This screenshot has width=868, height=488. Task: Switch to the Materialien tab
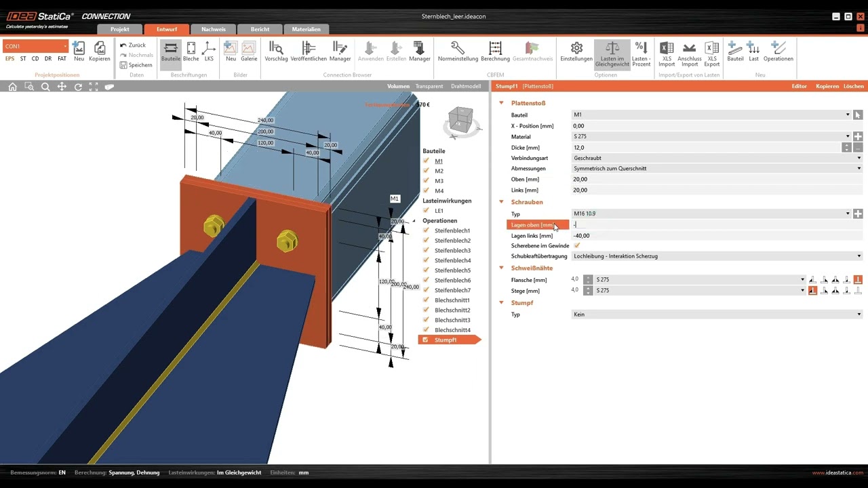(307, 29)
